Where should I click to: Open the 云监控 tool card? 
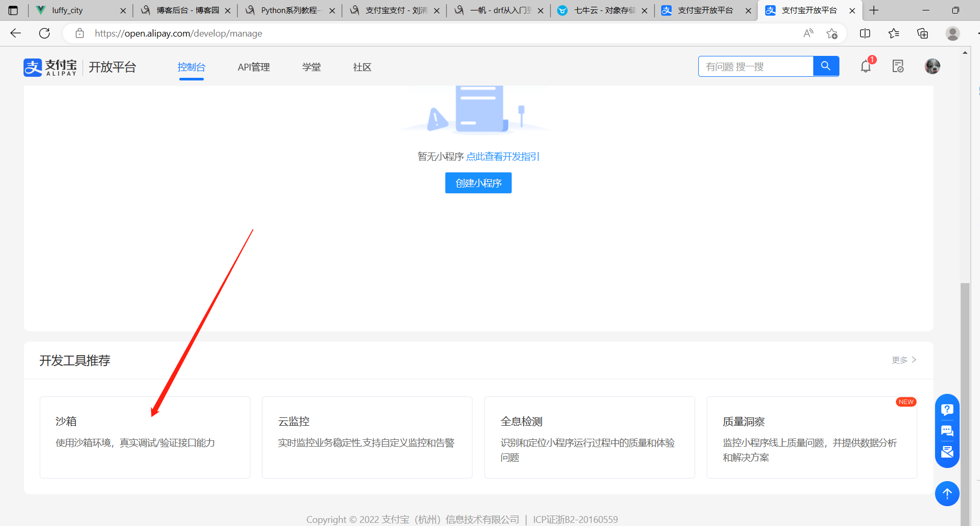tap(367, 437)
